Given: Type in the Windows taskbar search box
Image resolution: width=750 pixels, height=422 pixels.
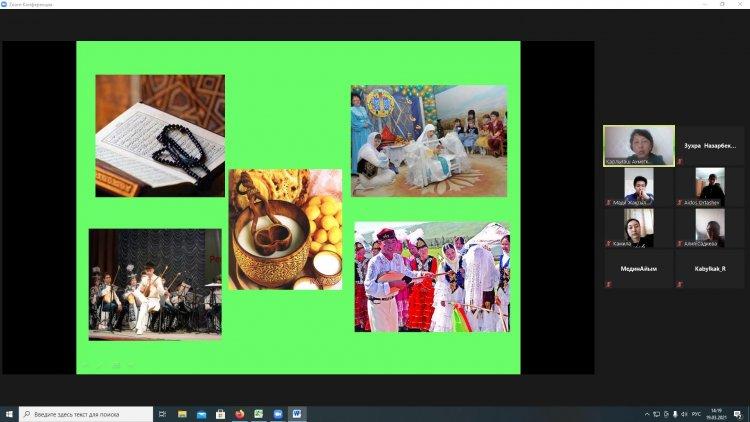Looking at the screenshot, I should tap(88, 413).
